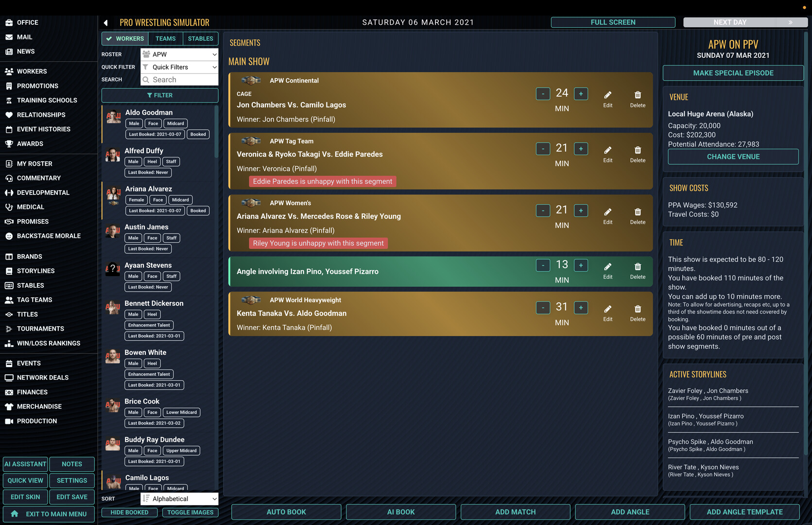This screenshot has height=525, width=812.
Task: Switch to the Teams tab
Action: 165,39
